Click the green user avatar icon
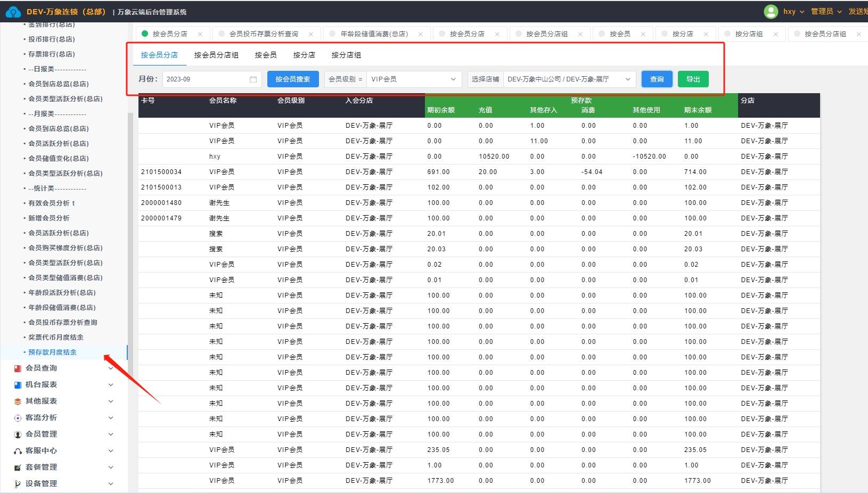This screenshot has width=868, height=493. (x=771, y=11)
